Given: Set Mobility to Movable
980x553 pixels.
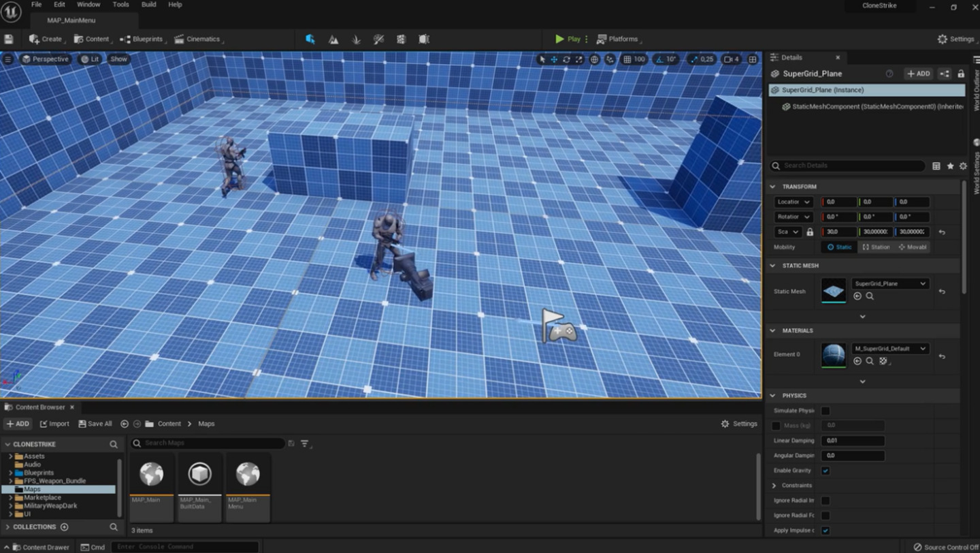Looking at the screenshot, I should pos(913,247).
